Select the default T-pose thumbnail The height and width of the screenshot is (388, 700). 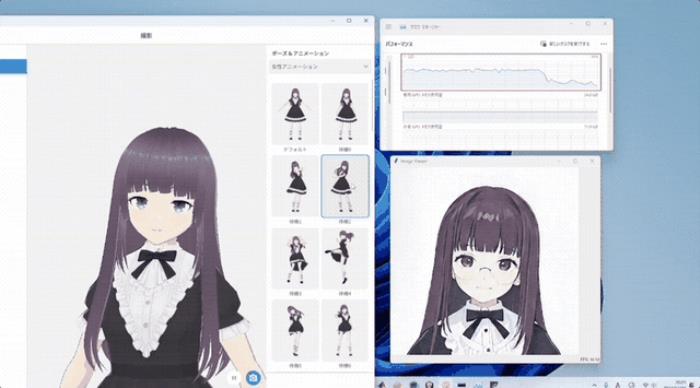coord(295,114)
